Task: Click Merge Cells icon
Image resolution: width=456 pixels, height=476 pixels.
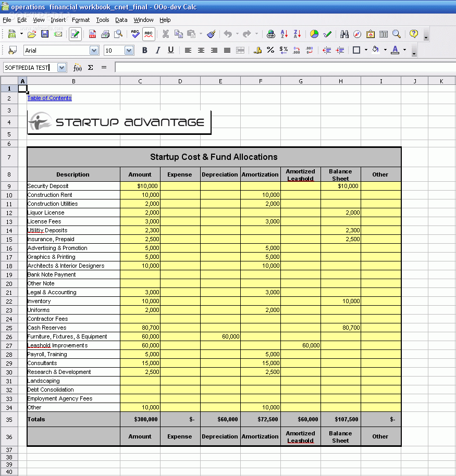Action: point(240,51)
